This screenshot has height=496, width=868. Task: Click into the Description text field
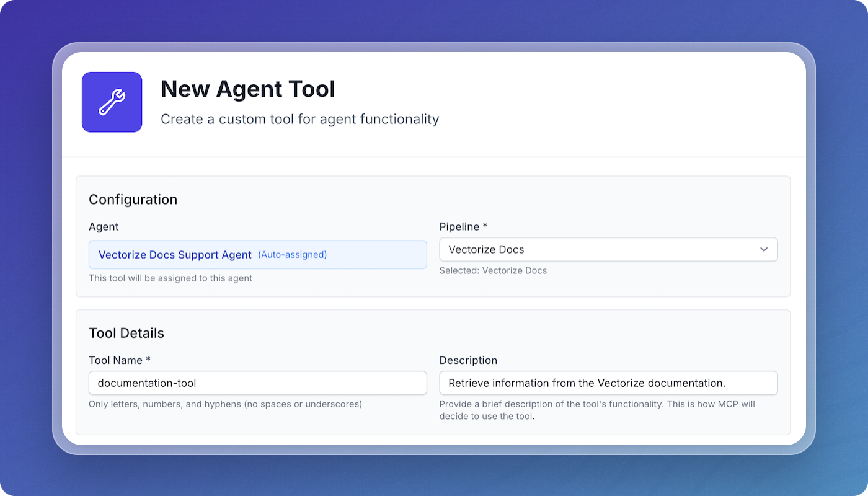(608, 383)
